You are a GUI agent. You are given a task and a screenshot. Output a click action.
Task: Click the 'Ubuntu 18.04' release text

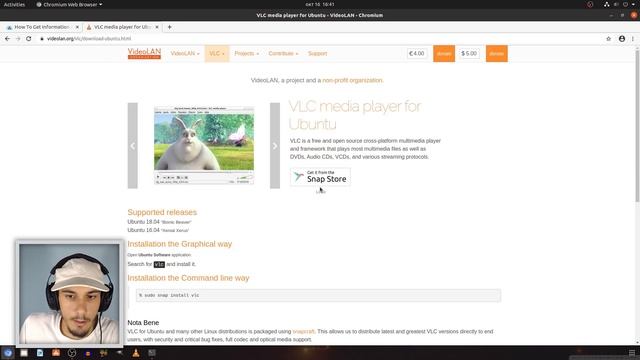coord(143,222)
